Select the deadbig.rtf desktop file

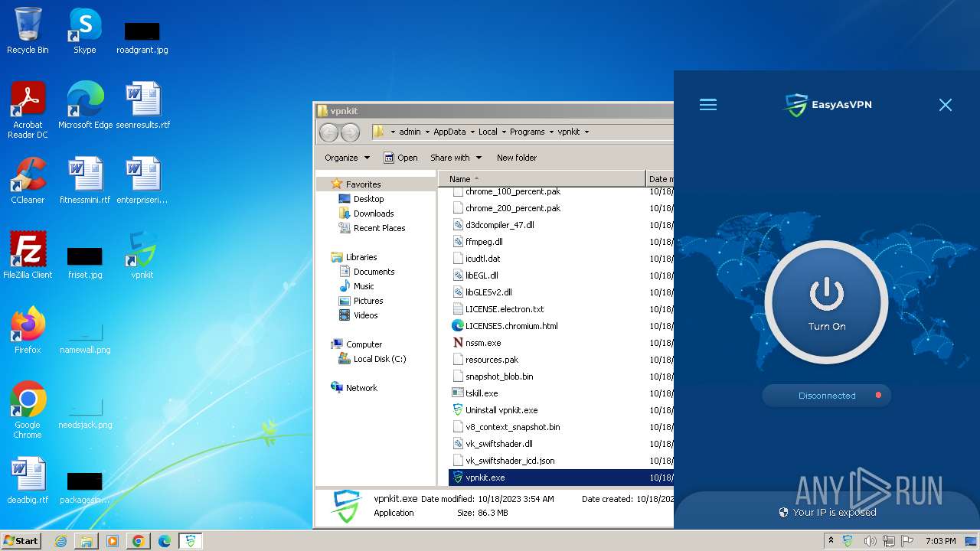tap(28, 480)
